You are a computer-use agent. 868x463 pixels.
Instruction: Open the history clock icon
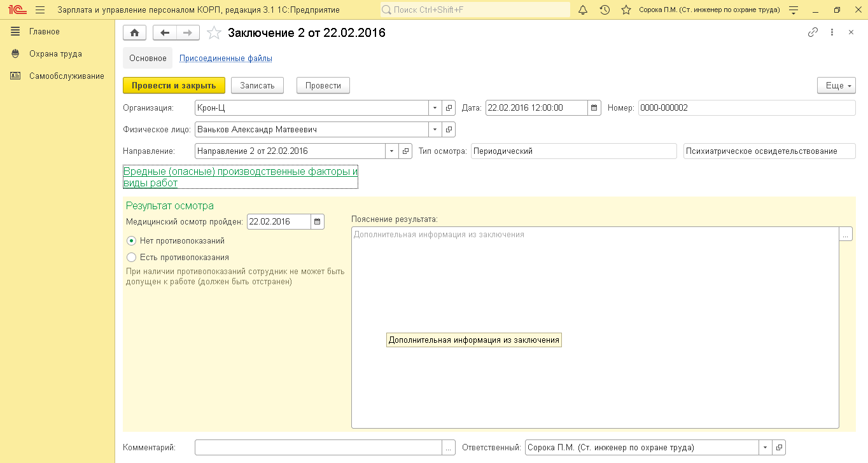pyautogui.click(x=605, y=10)
